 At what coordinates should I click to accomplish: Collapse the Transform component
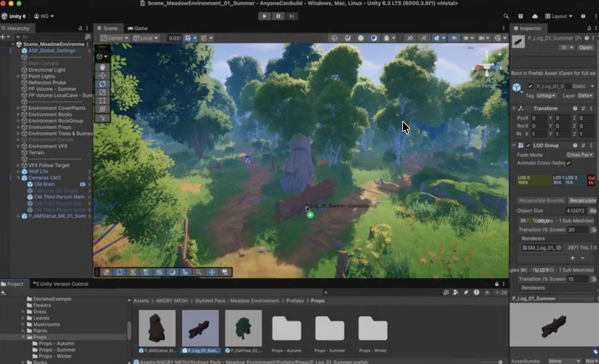click(x=515, y=108)
